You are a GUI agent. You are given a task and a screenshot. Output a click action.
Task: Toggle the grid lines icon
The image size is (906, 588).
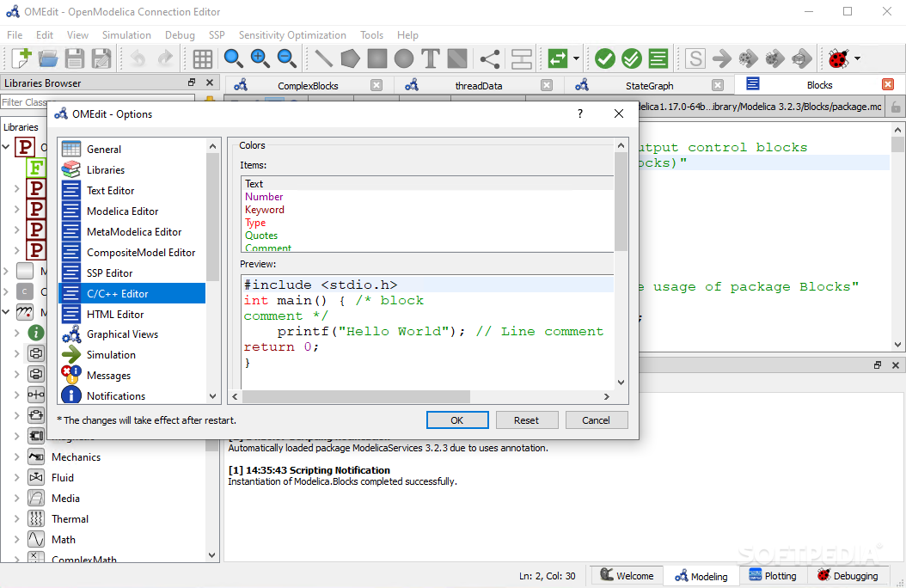coord(202,58)
